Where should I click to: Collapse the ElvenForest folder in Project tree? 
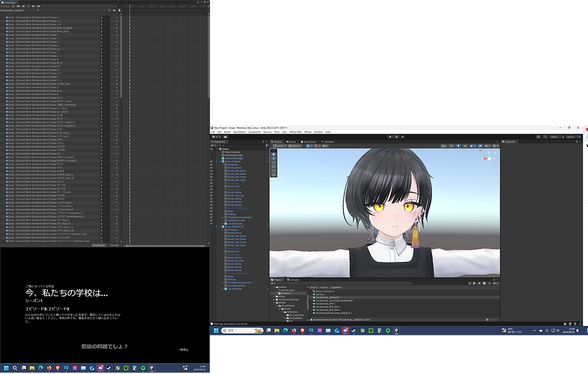(x=277, y=306)
